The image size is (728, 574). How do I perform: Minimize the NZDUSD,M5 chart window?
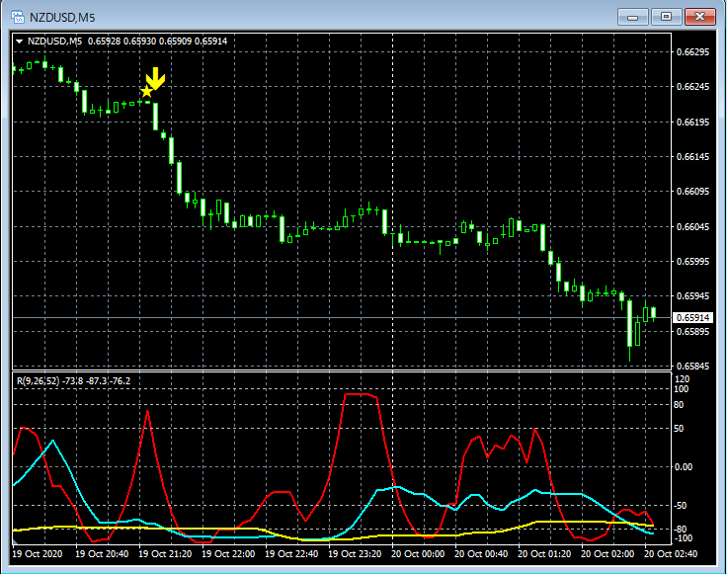point(632,16)
